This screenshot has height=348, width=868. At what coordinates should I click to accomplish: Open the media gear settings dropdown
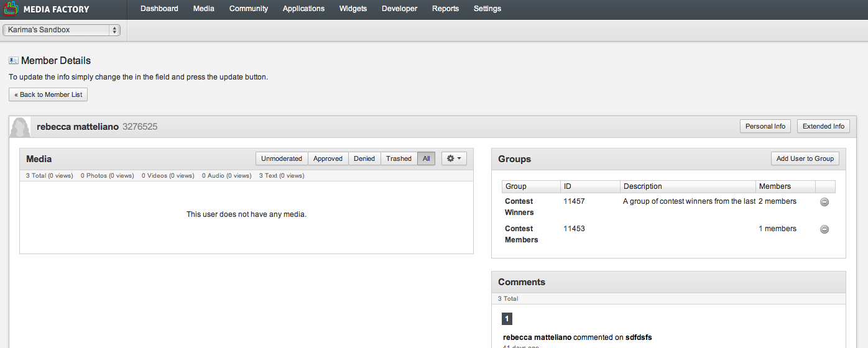point(454,158)
